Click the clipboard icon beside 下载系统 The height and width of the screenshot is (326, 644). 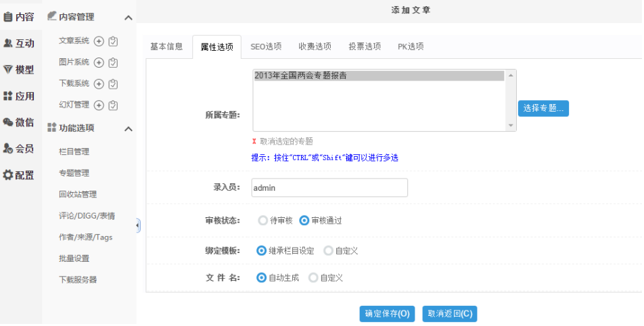coord(113,84)
